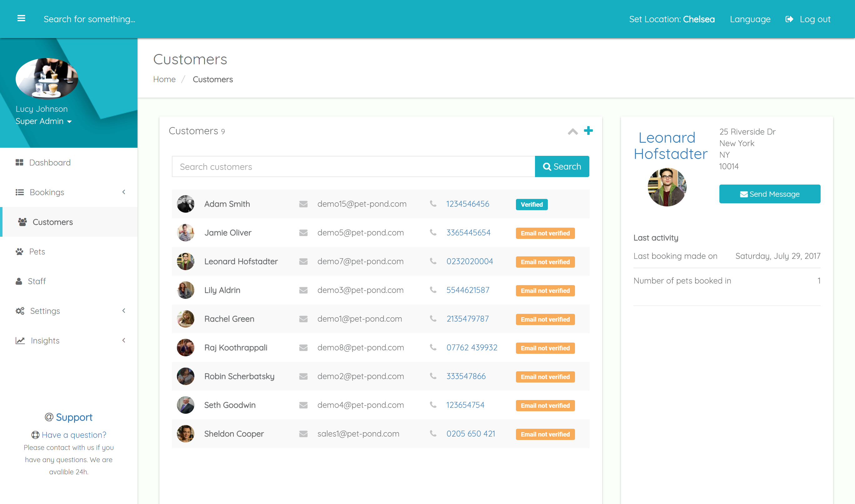Click the lifebuoy help icon
This screenshot has width=855, height=504.
click(35, 435)
